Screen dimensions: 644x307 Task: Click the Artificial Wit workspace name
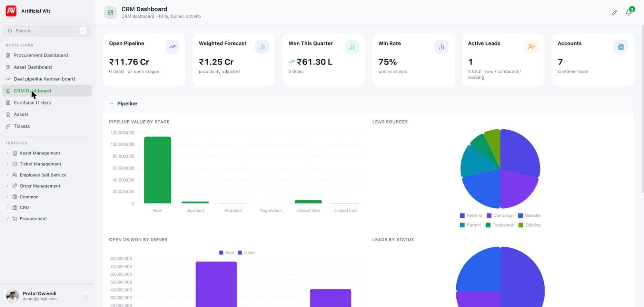point(36,11)
